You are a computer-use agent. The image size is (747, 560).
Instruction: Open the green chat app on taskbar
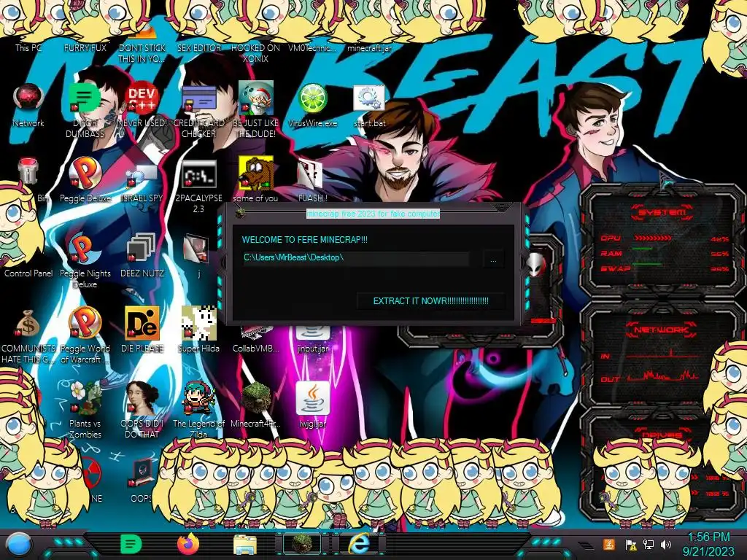click(x=131, y=544)
